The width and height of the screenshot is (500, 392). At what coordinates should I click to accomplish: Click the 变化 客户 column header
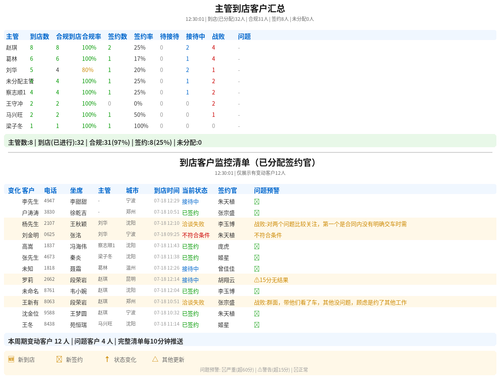click(x=21, y=190)
